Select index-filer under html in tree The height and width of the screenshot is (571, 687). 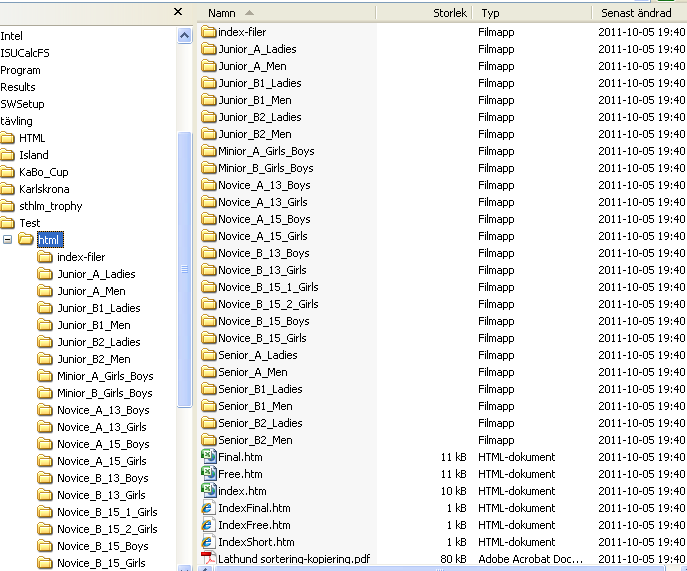pyautogui.click(x=81, y=257)
